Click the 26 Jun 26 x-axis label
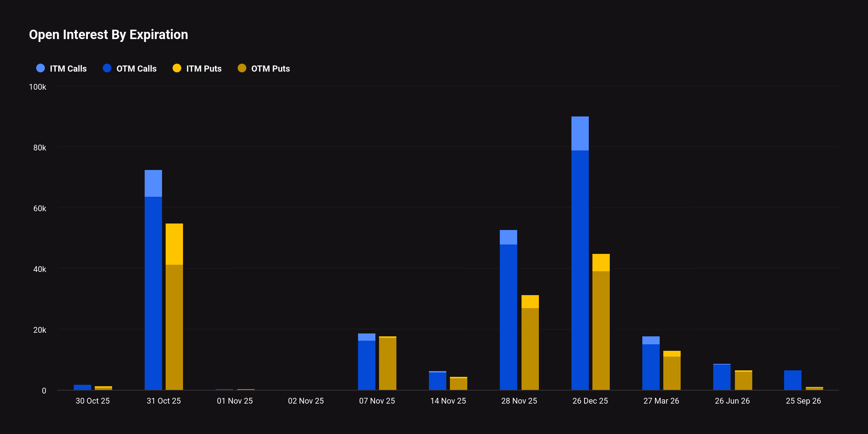 [732, 401]
